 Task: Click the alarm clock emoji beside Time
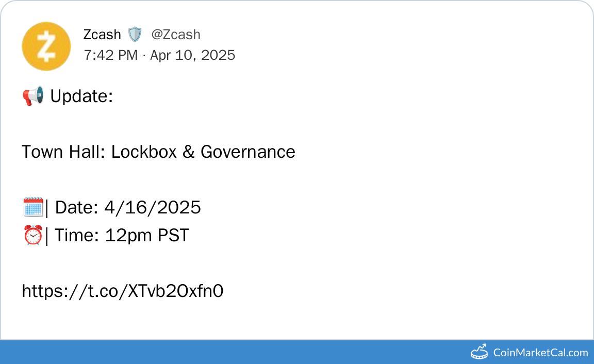[x=32, y=236]
